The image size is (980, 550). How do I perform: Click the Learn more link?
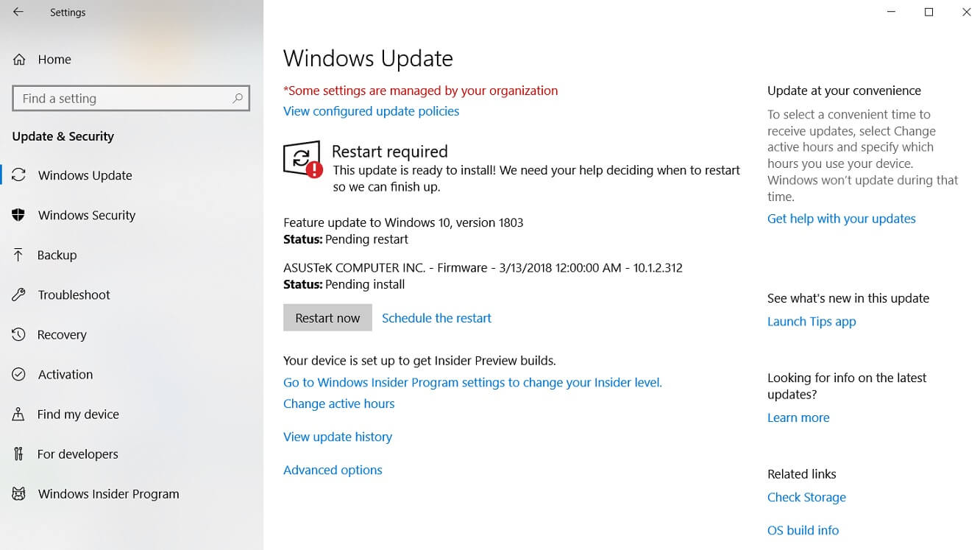tap(798, 417)
